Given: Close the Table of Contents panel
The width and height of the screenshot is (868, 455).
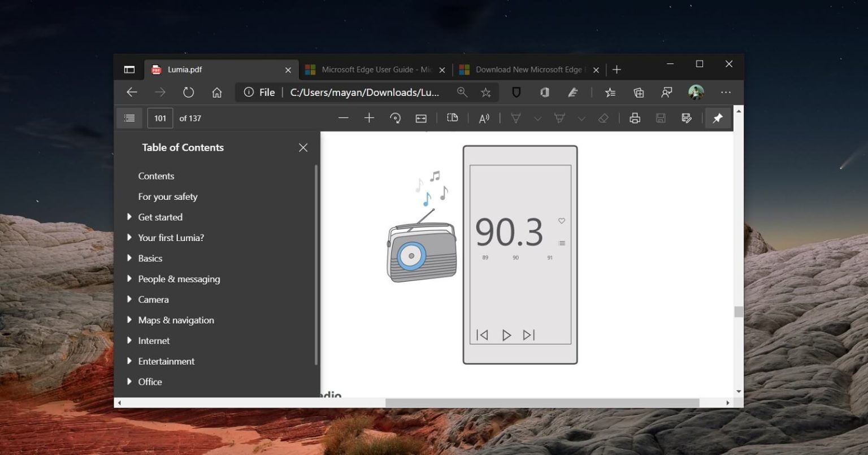Looking at the screenshot, I should click(303, 147).
